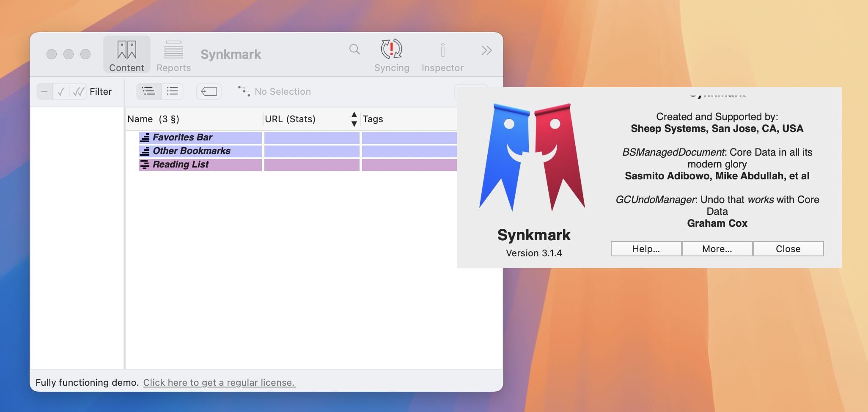
Task: Open the Content view in toolbar
Action: [x=126, y=55]
